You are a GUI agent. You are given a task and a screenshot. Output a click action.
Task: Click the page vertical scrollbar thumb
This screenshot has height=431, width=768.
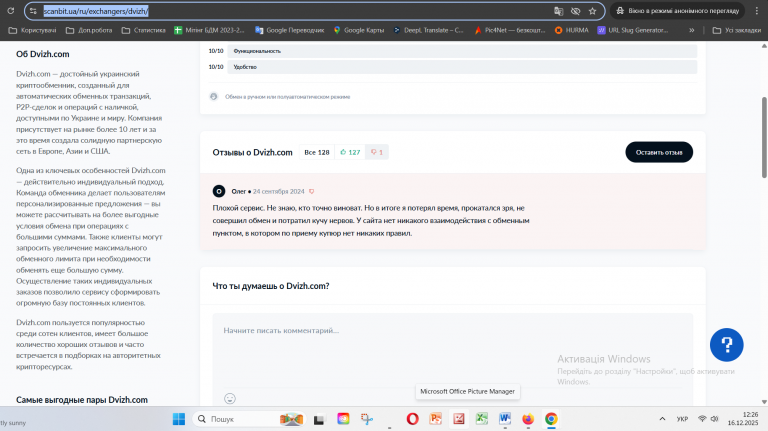point(764,138)
